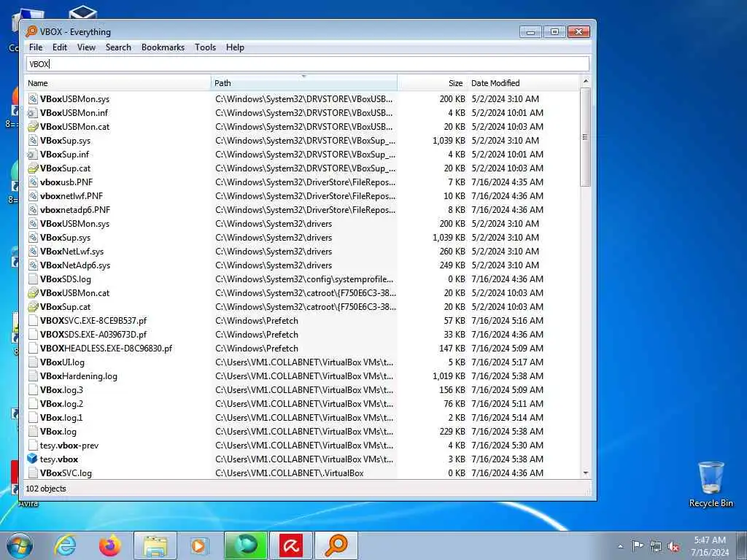
Task: Click the Action Center flag tray icon
Action: (638, 545)
